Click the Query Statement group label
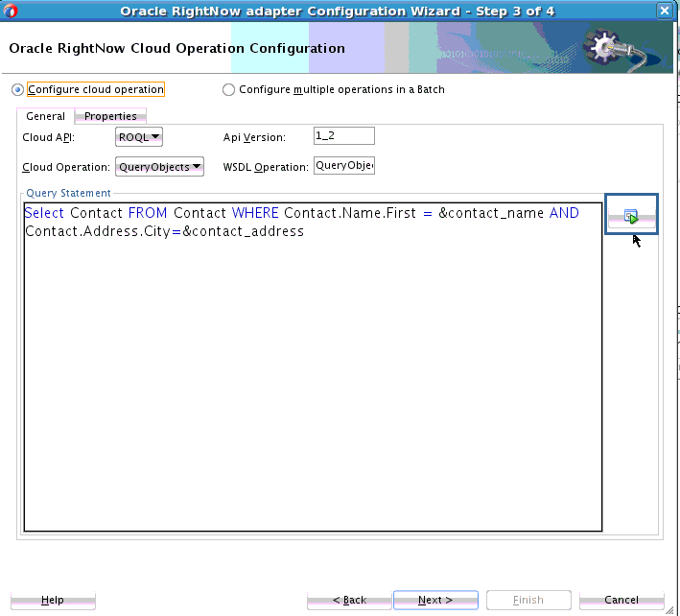The image size is (680, 616). pyautogui.click(x=68, y=193)
